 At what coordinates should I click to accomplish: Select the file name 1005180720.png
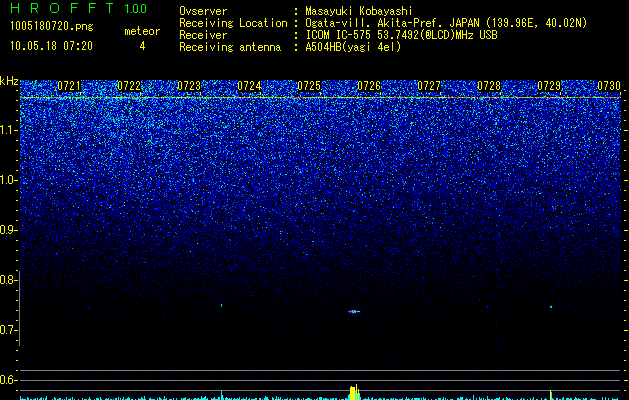[x=52, y=26]
